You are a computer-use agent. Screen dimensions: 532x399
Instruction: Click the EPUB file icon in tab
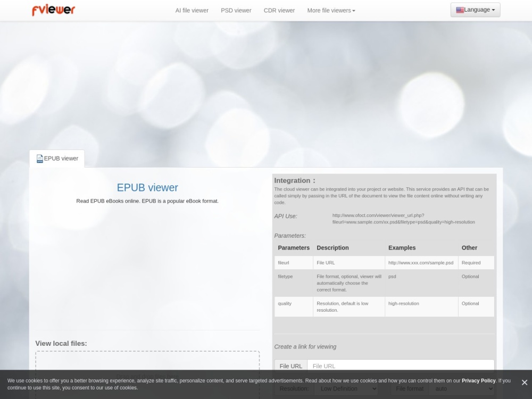[x=40, y=159]
